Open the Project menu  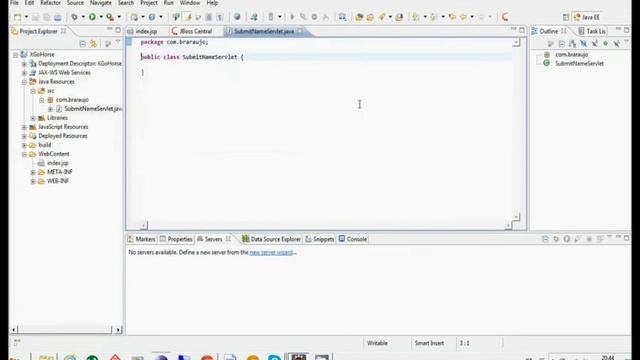point(149,3)
